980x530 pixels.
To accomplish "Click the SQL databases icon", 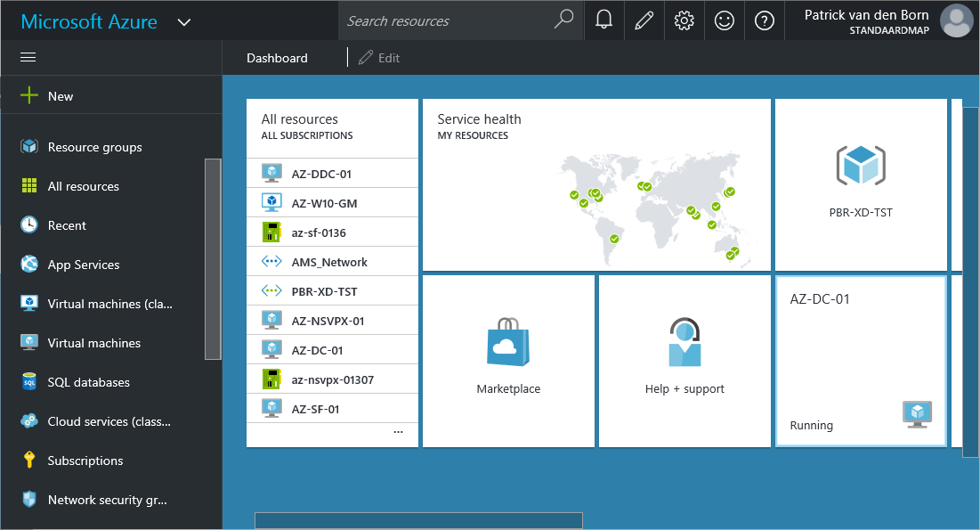I will pyautogui.click(x=28, y=382).
